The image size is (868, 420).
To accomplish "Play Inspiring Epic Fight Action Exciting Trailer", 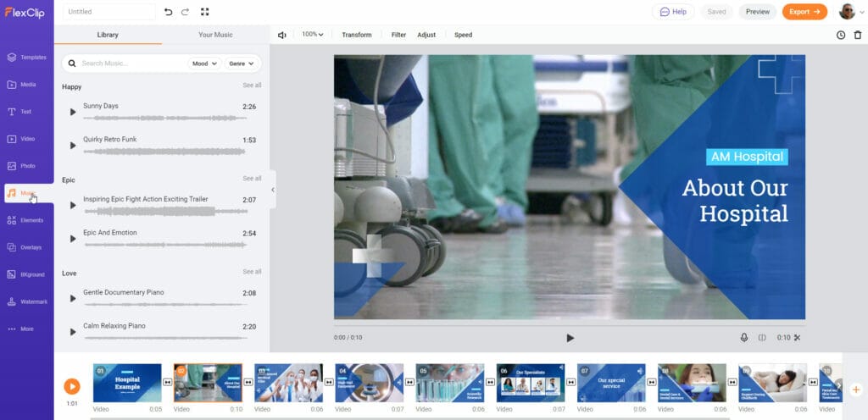I will 73,205.
